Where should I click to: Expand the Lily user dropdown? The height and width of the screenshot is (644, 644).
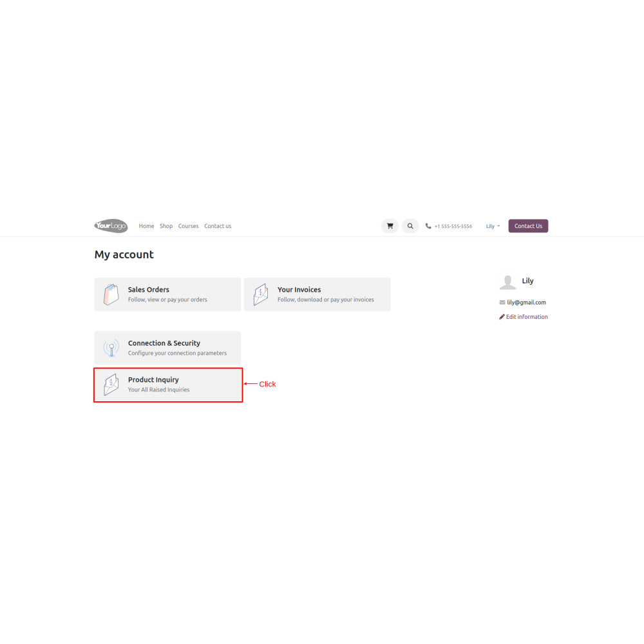point(493,226)
